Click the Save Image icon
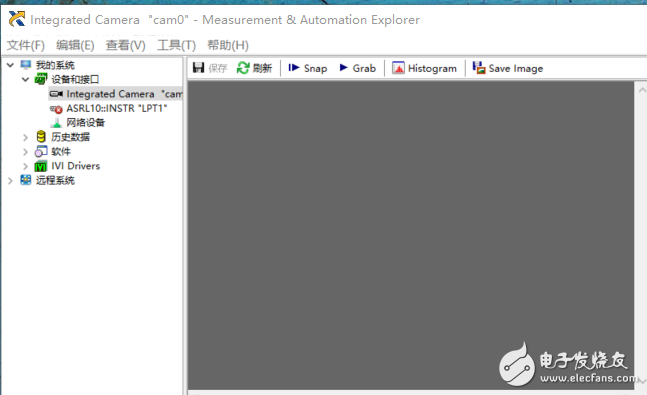This screenshot has width=647, height=395. pyautogui.click(x=479, y=68)
